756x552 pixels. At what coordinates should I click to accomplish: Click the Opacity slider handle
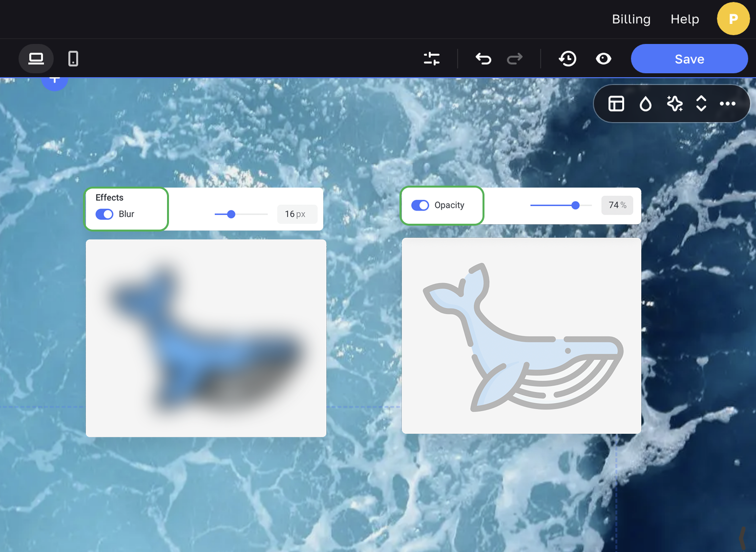[x=575, y=205]
